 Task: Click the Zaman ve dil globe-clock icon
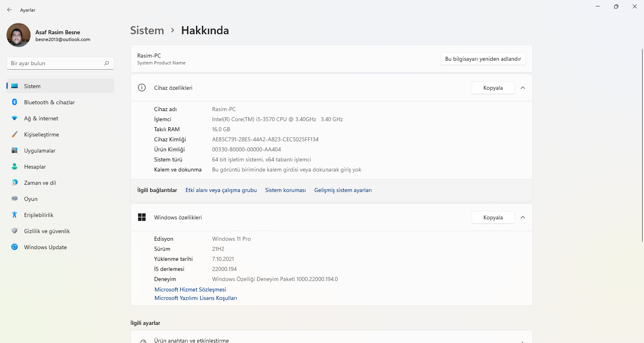pyautogui.click(x=14, y=182)
